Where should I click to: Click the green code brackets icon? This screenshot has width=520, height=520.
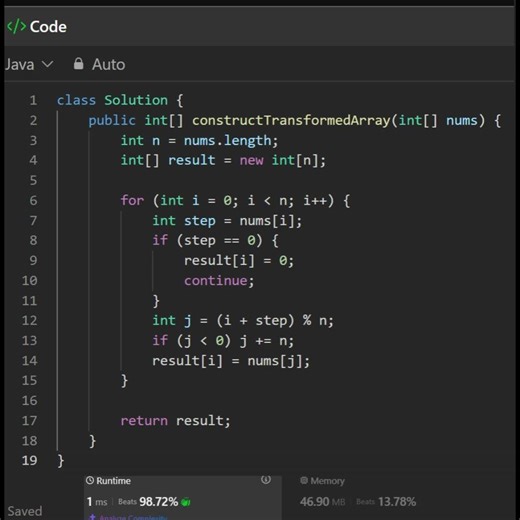pos(16,27)
